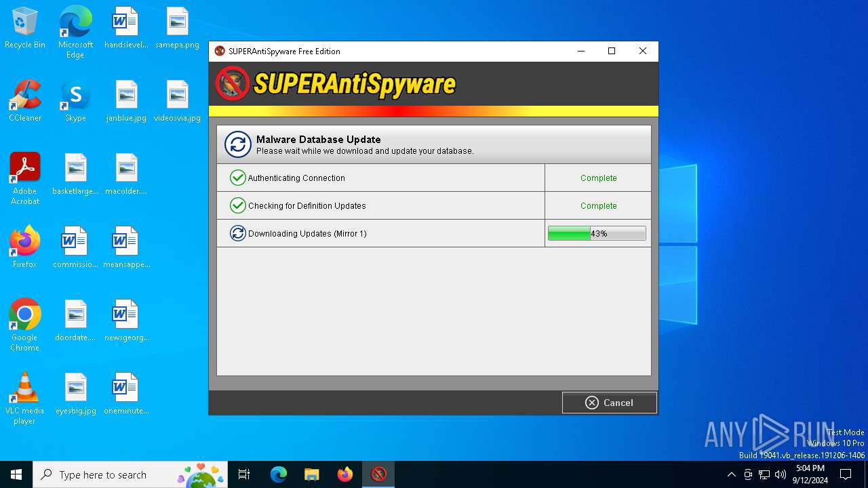
Task: Select the oneminute Word document icon
Action: (126, 394)
